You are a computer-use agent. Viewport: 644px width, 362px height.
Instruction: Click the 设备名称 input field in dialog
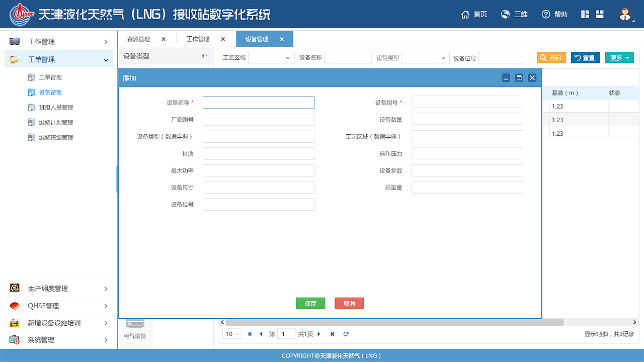258,103
